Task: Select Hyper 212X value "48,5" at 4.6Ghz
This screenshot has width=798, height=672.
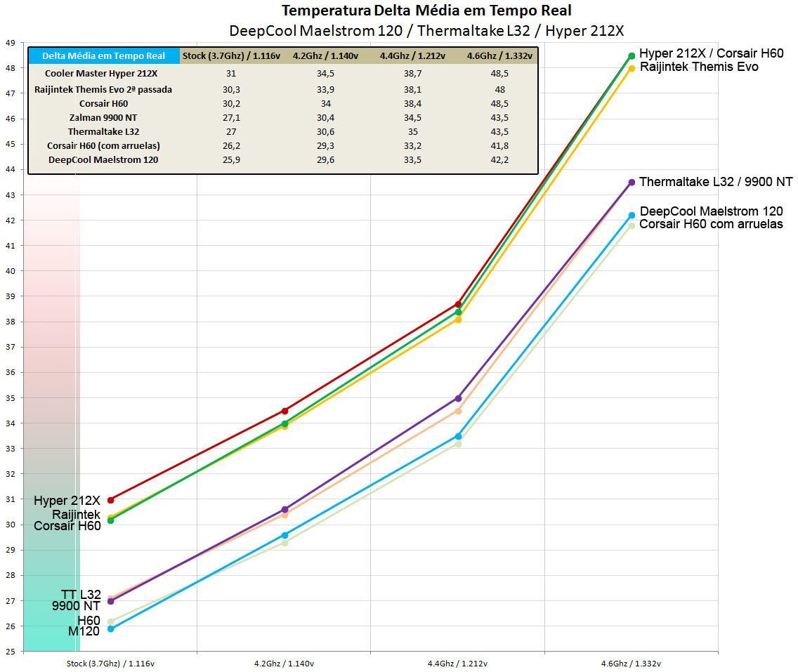Action: [x=499, y=73]
